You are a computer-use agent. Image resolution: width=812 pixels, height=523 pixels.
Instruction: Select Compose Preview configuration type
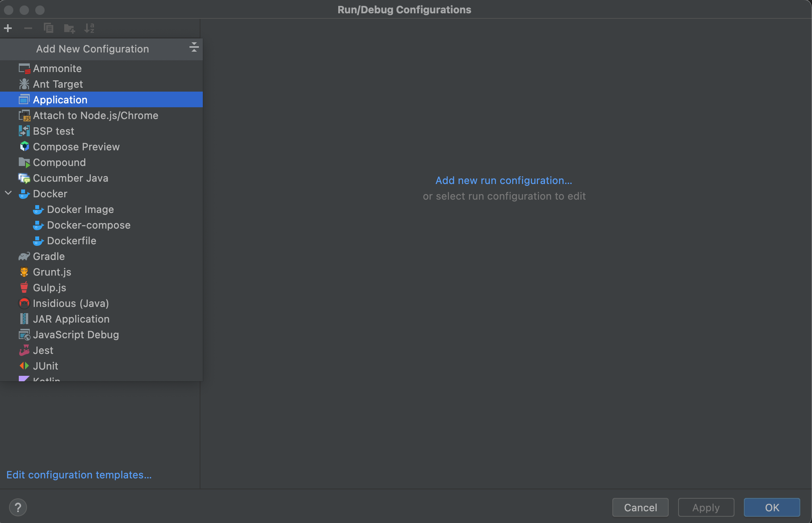pyautogui.click(x=76, y=147)
